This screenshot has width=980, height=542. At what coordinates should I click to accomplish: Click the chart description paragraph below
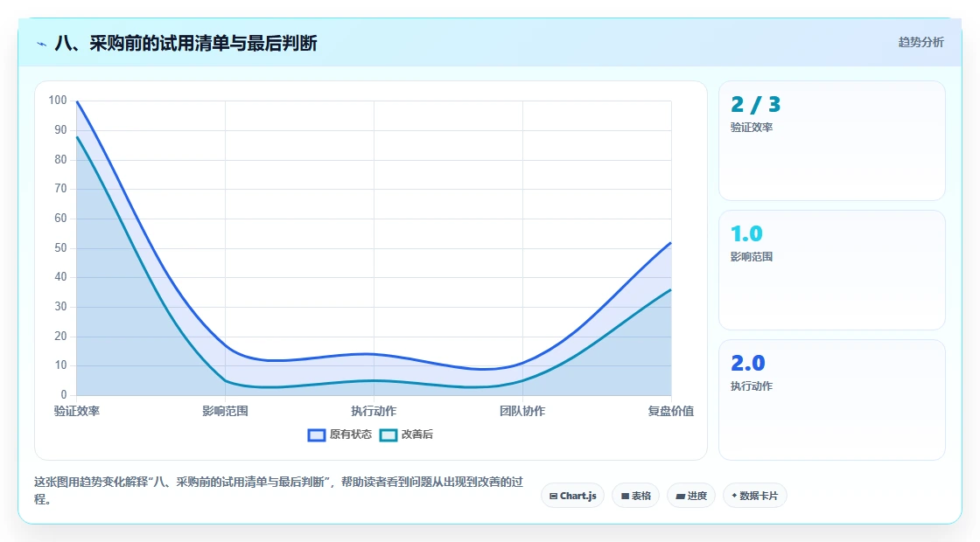[x=278, y=490]
